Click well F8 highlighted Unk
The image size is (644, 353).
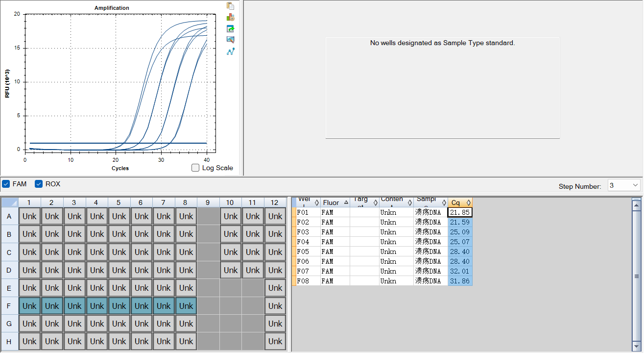[186, 306]
